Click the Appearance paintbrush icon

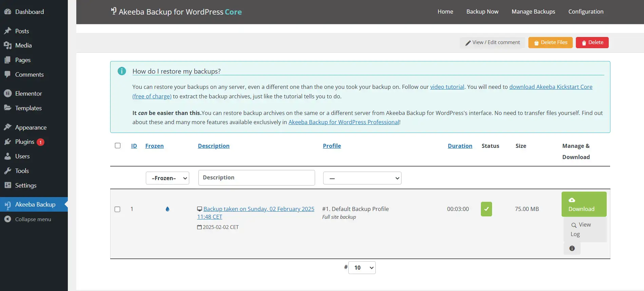[x=7, y=127]
